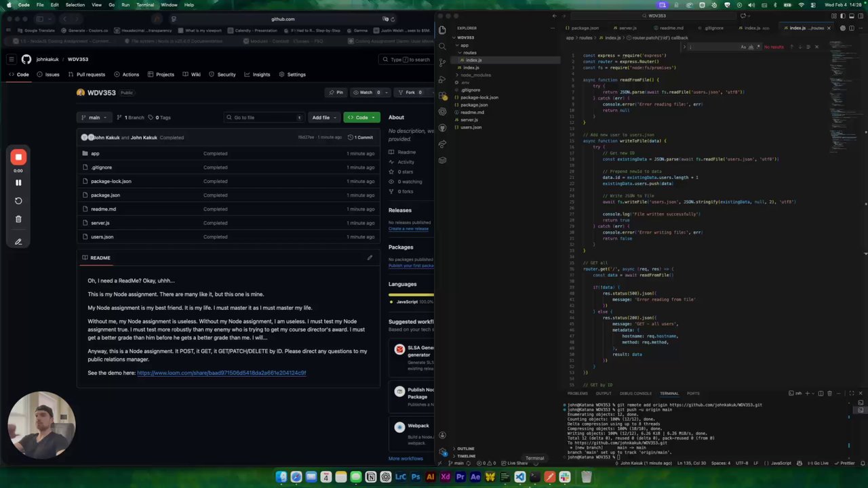Open GitHub hamburger navigation menu
The image size is (868, 488).
[12, 60]
